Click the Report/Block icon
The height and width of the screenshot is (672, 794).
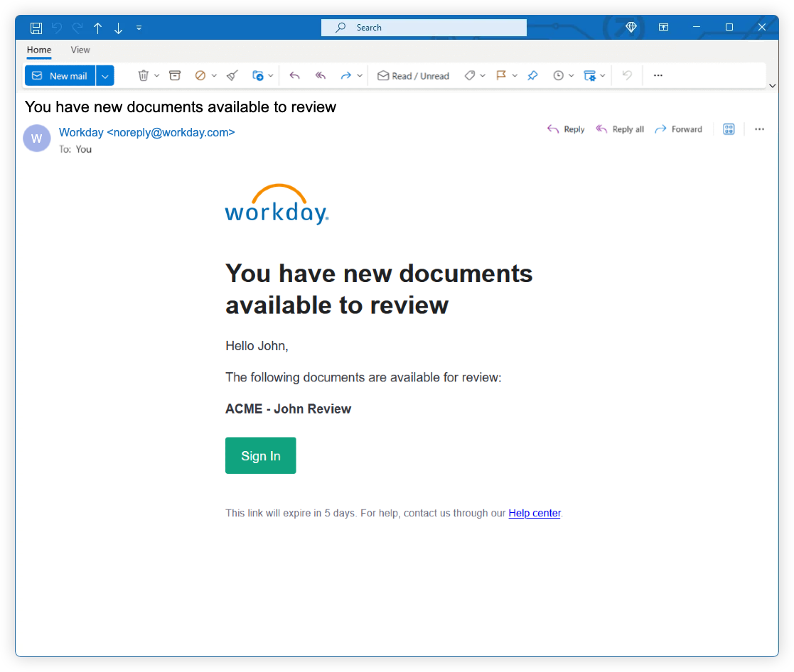pyautogui.click(x=200, y=75)
